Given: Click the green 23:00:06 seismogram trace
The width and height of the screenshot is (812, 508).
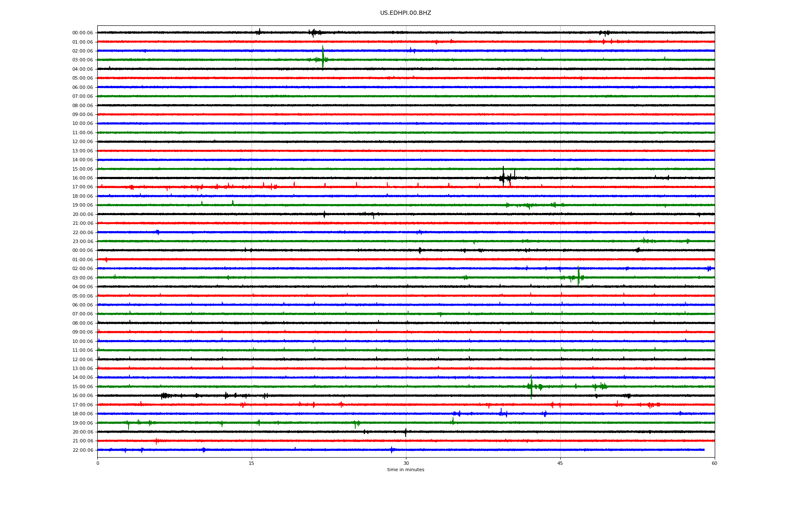Looking at the screenshot, I should pos(406,241).
